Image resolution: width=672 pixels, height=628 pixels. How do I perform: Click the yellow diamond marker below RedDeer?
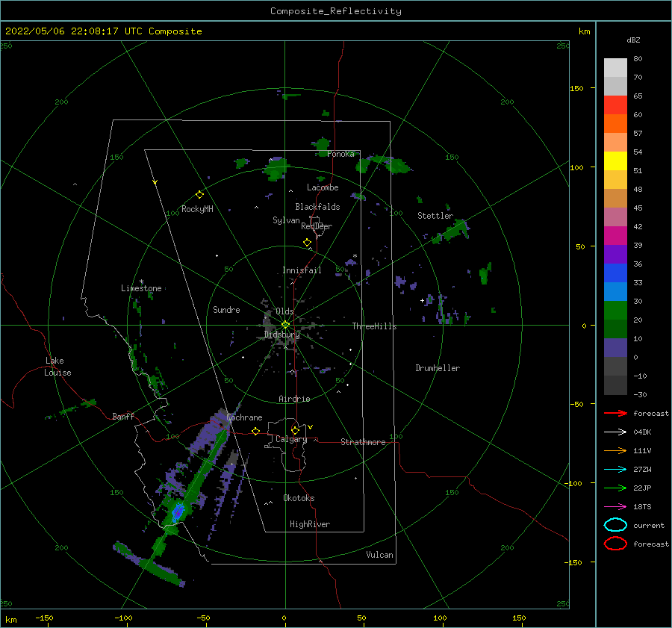pos(307,243)
